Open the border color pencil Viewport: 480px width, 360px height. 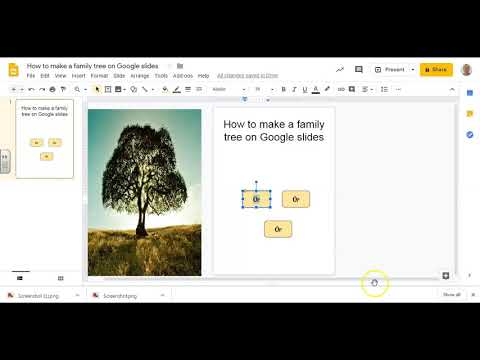tap(177, 89)
